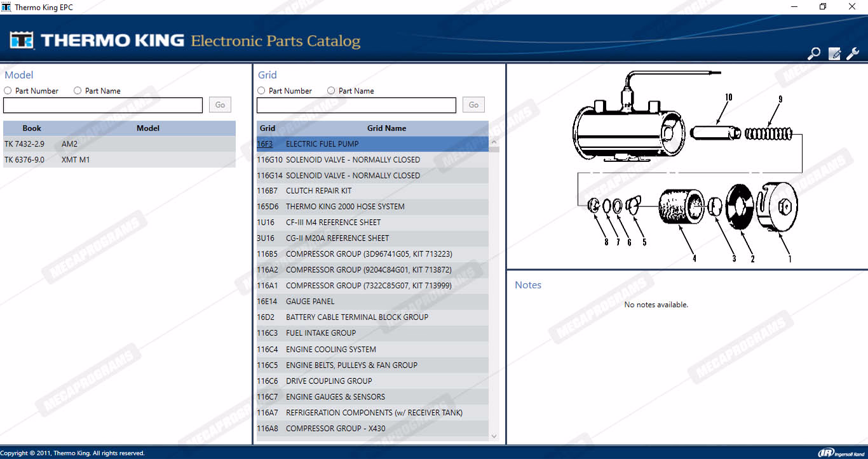The height and width of the screenshot is (459, 868).
Task: Restore the window using title bar button
Action: click(823, 7)
